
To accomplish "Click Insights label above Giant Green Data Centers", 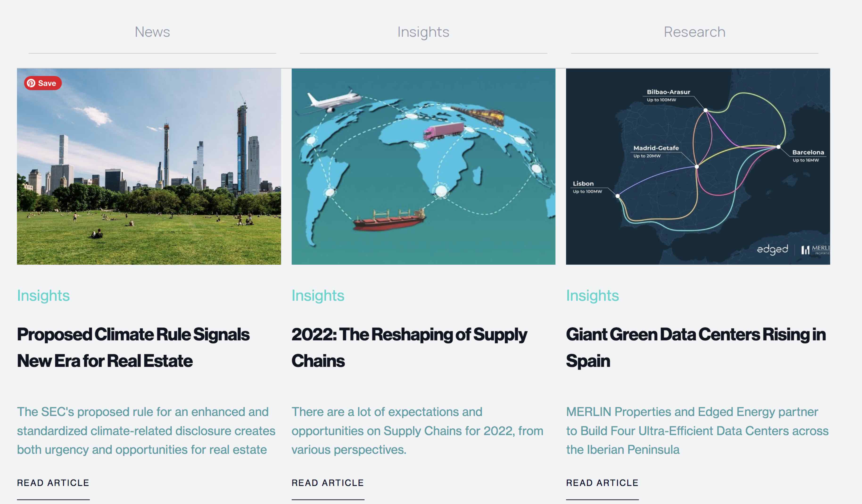I will click(x=592, y=295).
